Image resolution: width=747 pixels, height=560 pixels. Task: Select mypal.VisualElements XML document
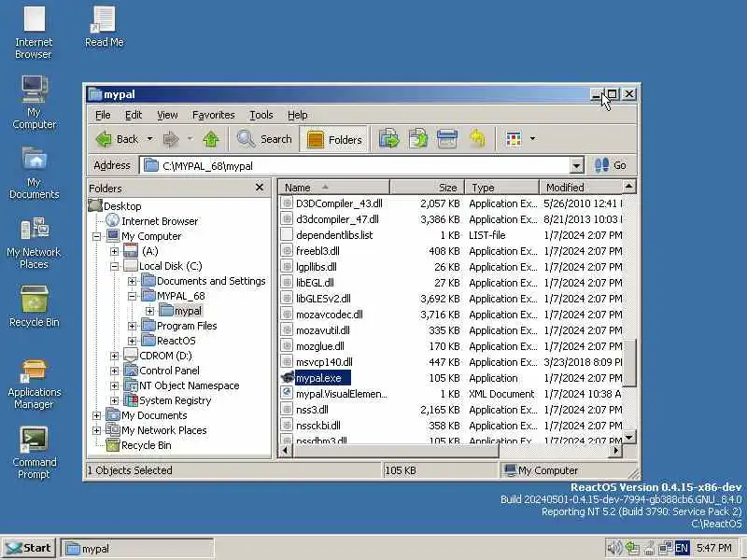(341, 394)
